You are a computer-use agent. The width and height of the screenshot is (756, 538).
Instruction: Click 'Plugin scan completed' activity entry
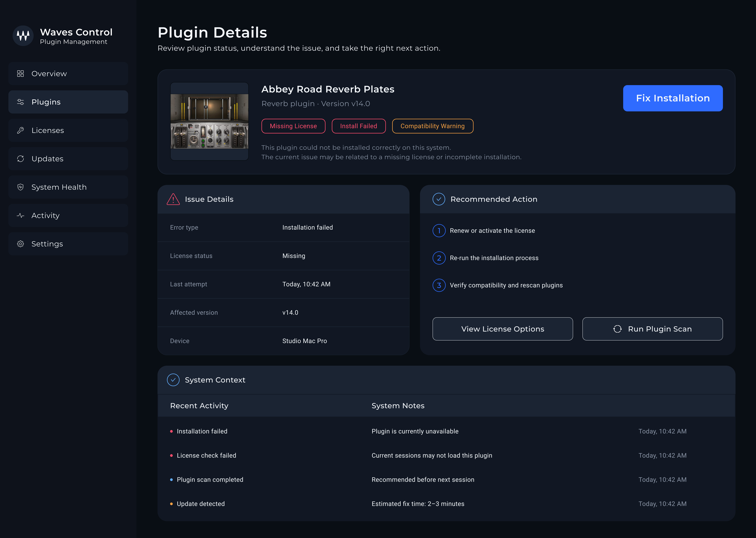click(210, 480)
